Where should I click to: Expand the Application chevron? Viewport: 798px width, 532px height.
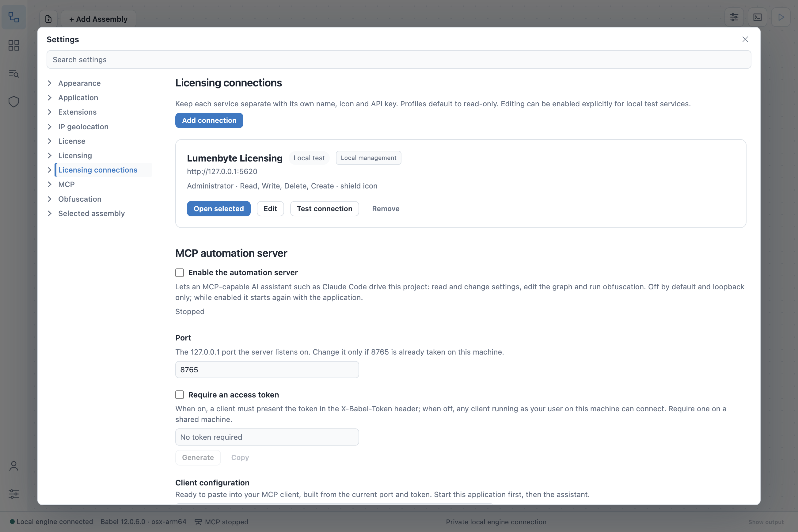pos(50,98)
